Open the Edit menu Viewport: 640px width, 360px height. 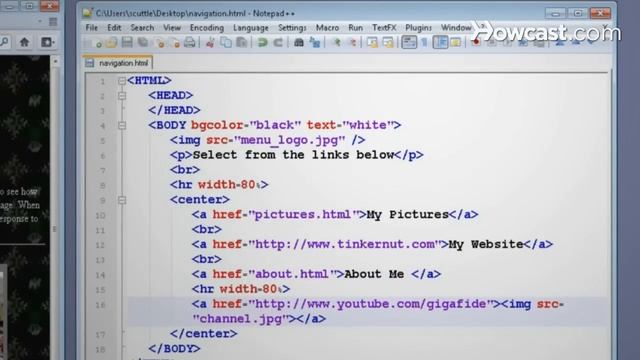[114, 28]
